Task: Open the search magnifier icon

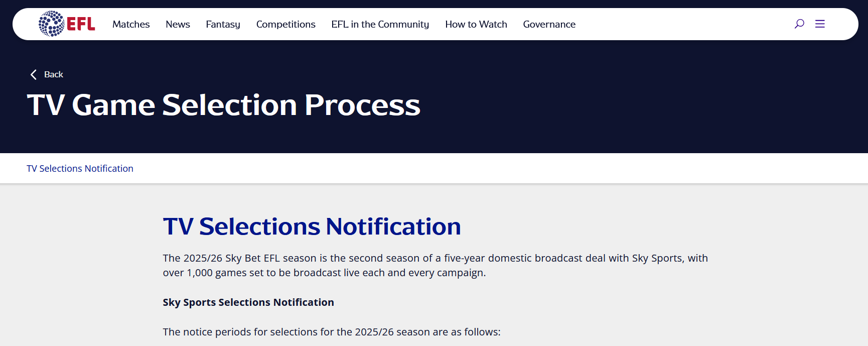Action: click(x=799, y=24)
